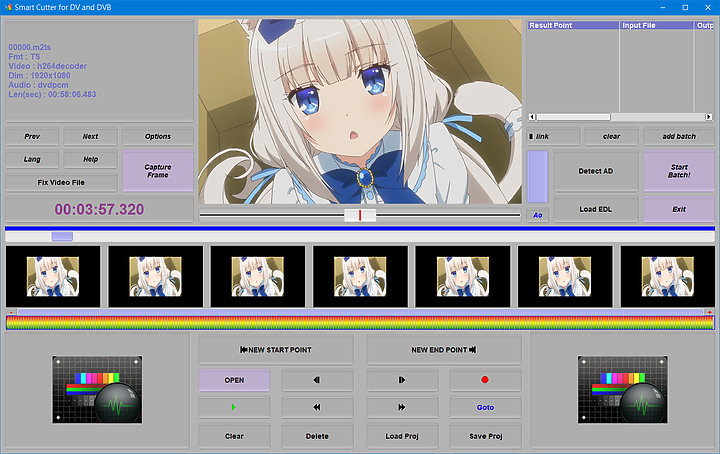Click the timecode display 00:03:57.320

(x=99, y=209)
